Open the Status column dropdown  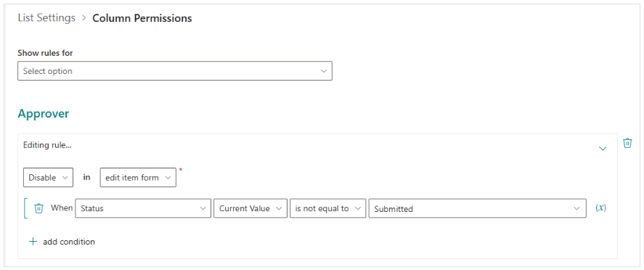point(143,208)
